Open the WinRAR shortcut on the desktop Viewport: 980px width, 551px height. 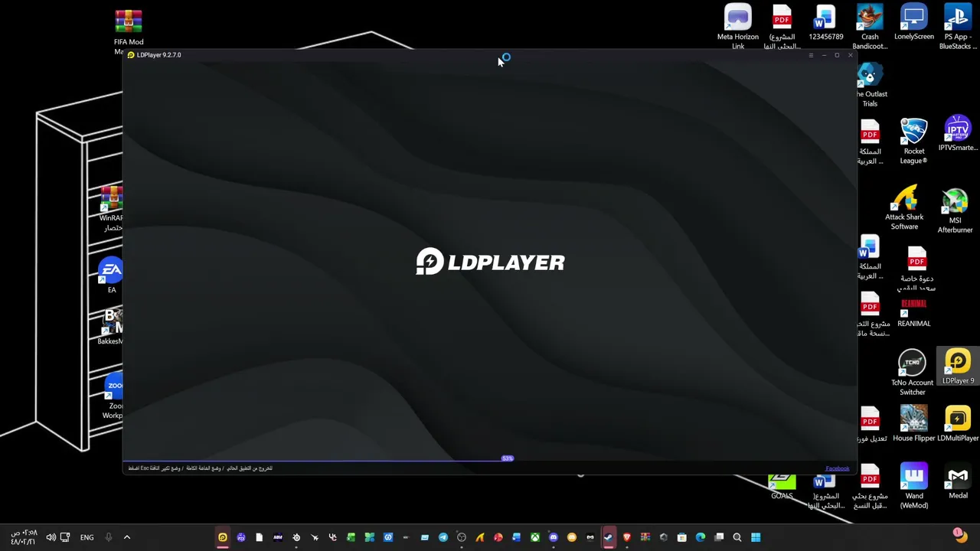112,207
